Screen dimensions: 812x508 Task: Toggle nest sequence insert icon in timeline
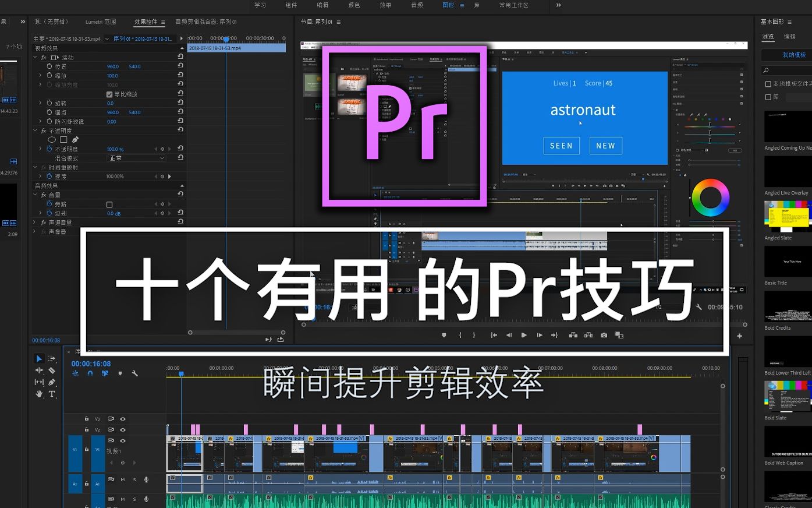pyautogui.click(x=76, y=373)
